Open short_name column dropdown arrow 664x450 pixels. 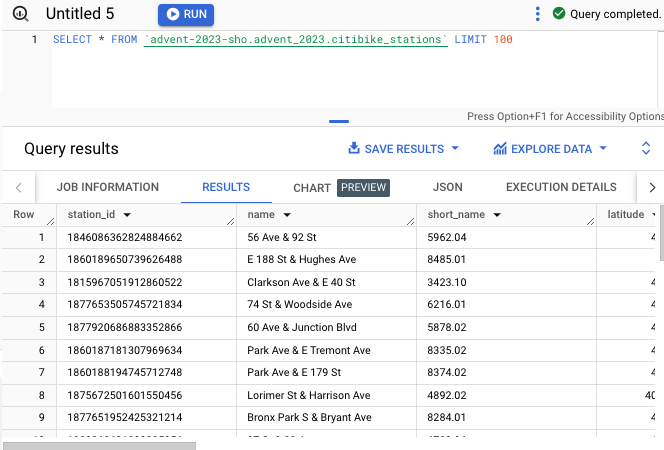click(x=497, y=215)
